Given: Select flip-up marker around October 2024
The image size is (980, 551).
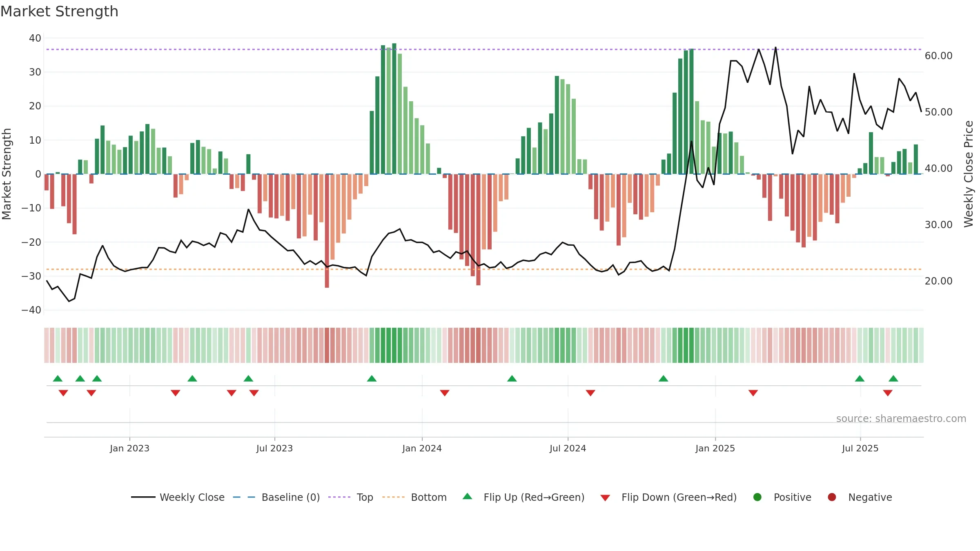Looking at the screenshot, I should pos(664,378).
